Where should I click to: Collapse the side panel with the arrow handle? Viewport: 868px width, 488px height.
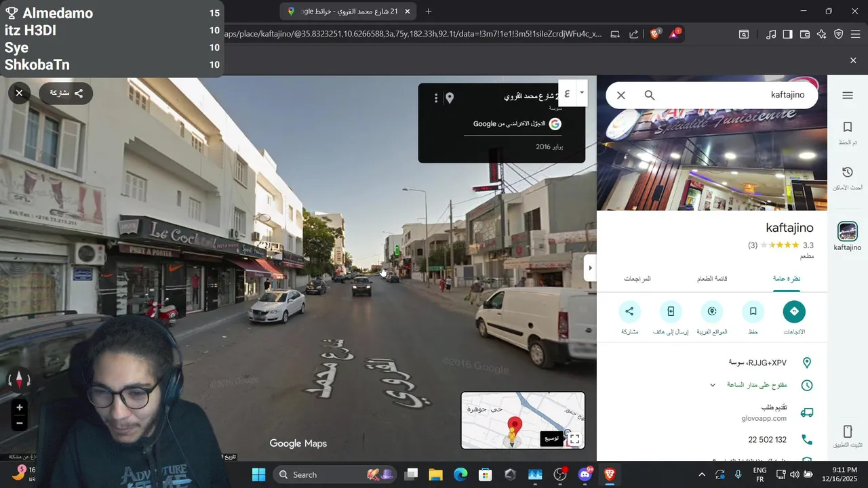point(590,268)
